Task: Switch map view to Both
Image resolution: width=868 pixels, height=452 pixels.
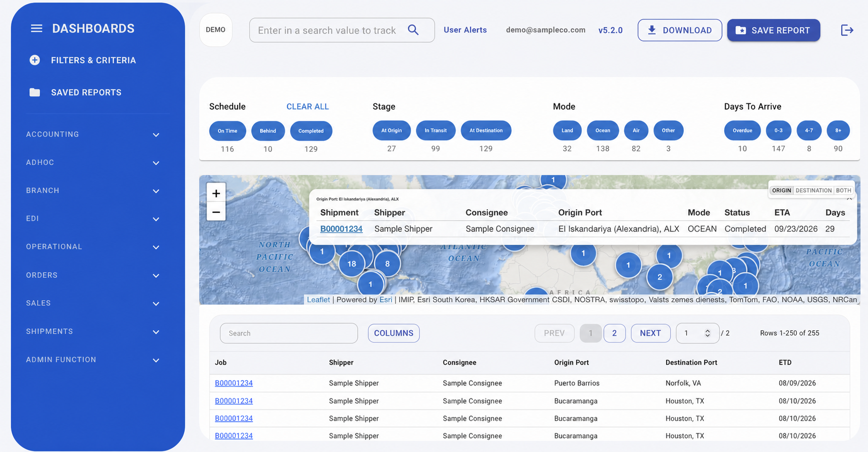Action: pyautogui.click(x=844, y=190)
